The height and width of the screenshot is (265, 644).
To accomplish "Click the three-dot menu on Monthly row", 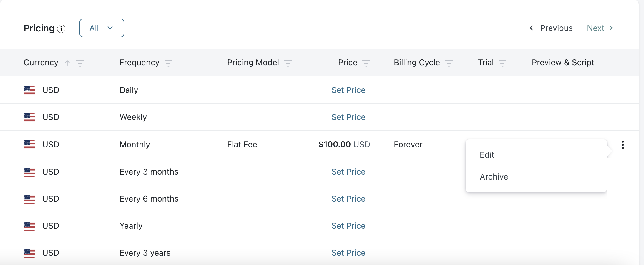I will (623, 145).
